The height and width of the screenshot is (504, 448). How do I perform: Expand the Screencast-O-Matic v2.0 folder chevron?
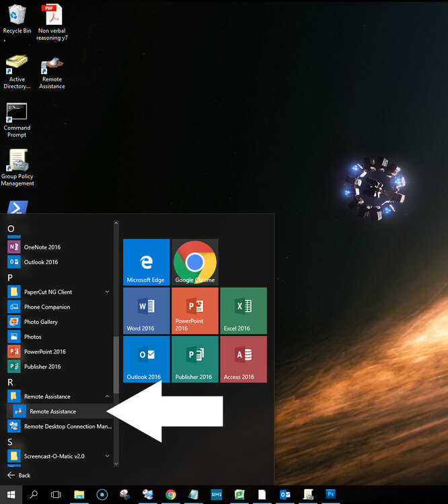click(x=107, y=456)
